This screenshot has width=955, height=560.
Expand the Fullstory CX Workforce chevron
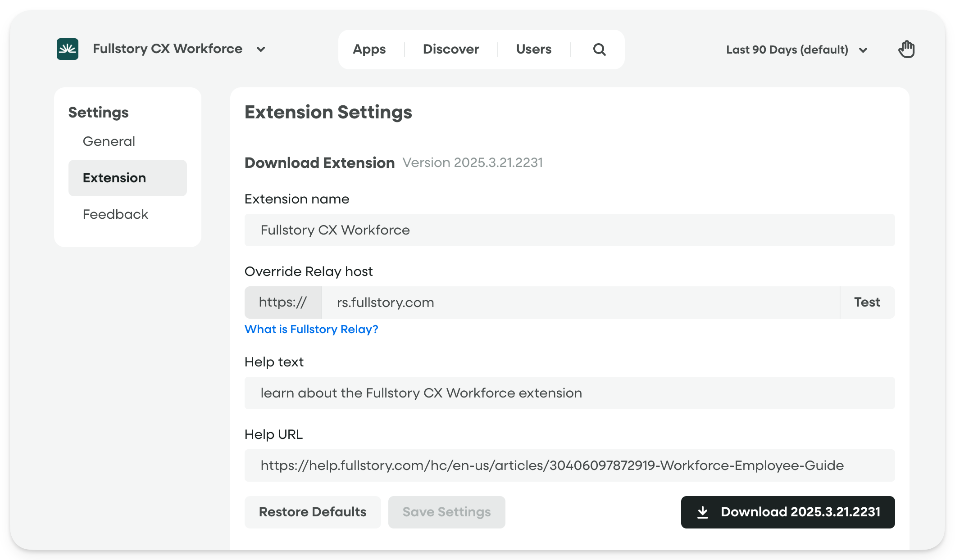[261, 50]
